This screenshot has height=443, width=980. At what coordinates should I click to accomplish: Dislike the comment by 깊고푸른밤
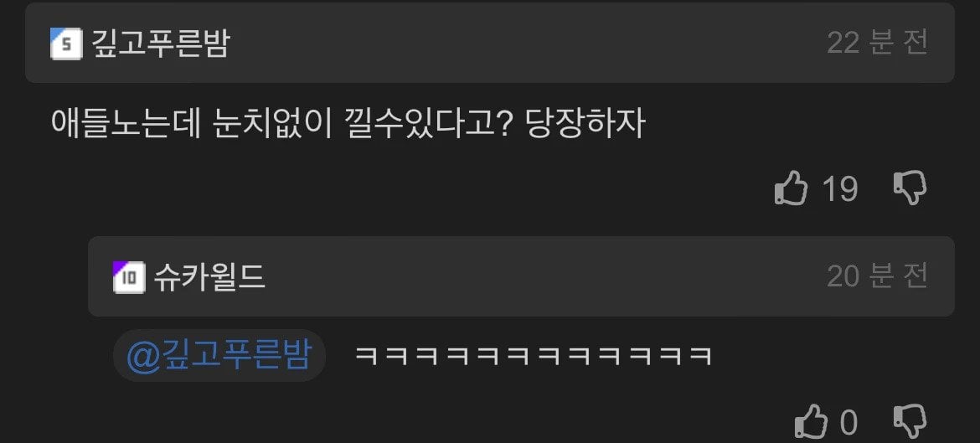tap(910, 188)
